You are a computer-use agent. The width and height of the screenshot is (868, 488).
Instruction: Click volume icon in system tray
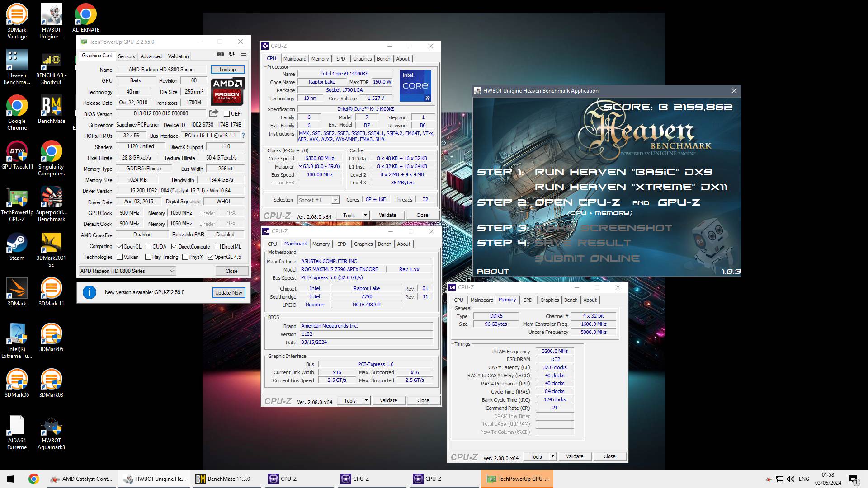[x=790, y=479]
